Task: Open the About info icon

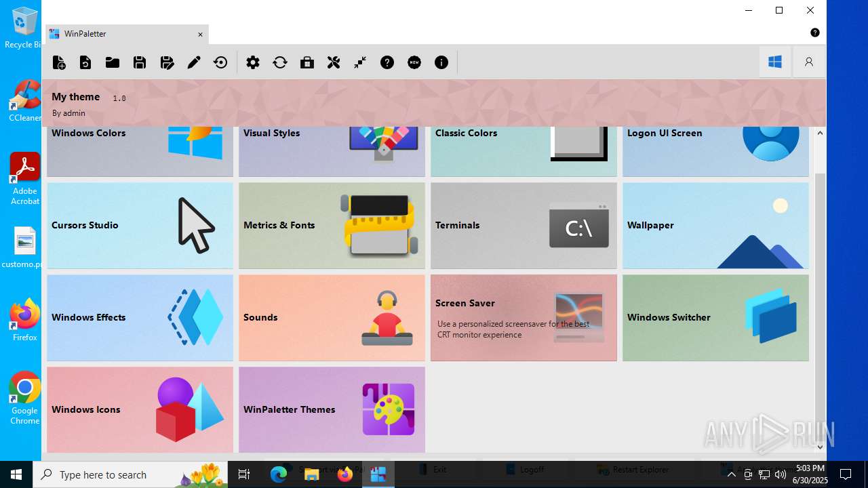Action: [441, 62]
